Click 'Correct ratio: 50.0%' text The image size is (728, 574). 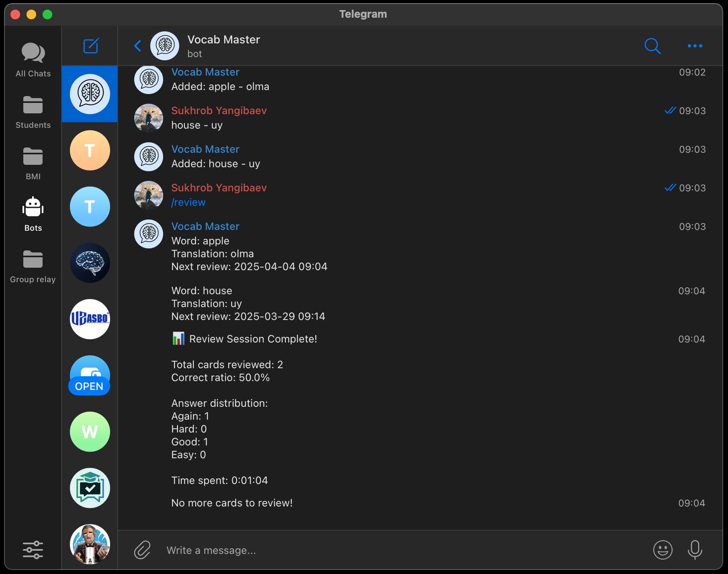click(221, 377)
